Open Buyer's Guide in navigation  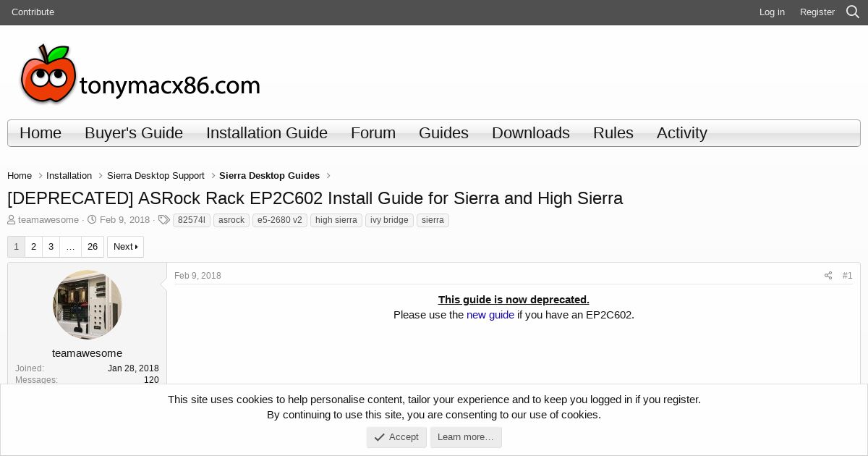click(x=134, y=133)
